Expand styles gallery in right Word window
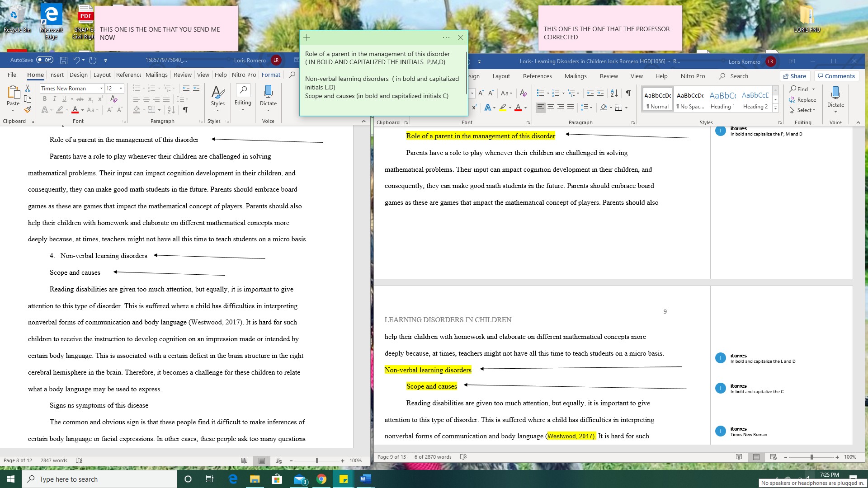 (776, 108)
